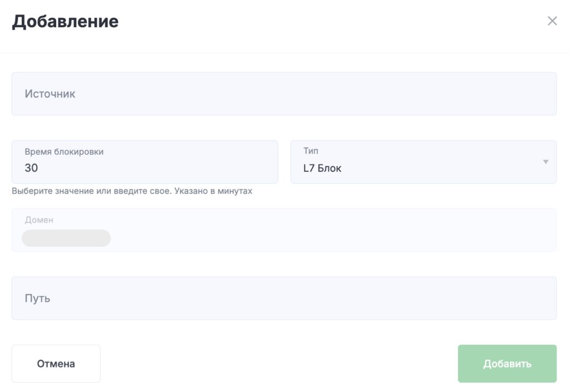This screenshot has height=392, width=570.
Task: Click the value 30 in the block time field
Action: [31, 168]
